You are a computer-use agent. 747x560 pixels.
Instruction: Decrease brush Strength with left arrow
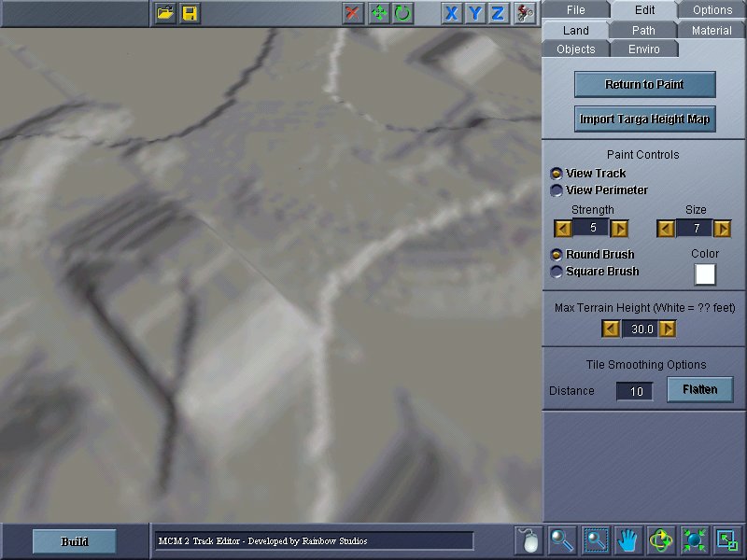coord(563,229)
